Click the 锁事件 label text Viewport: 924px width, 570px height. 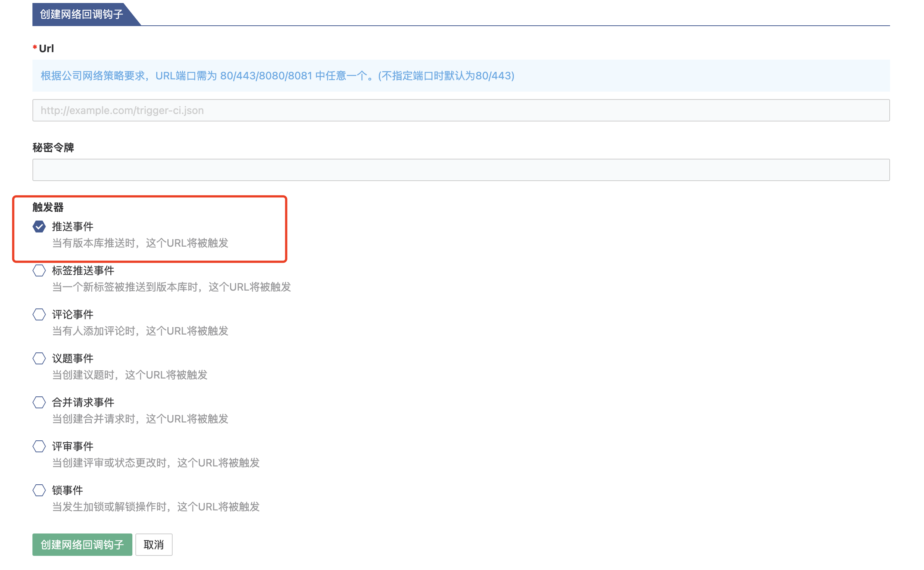[x=67, y=490]
